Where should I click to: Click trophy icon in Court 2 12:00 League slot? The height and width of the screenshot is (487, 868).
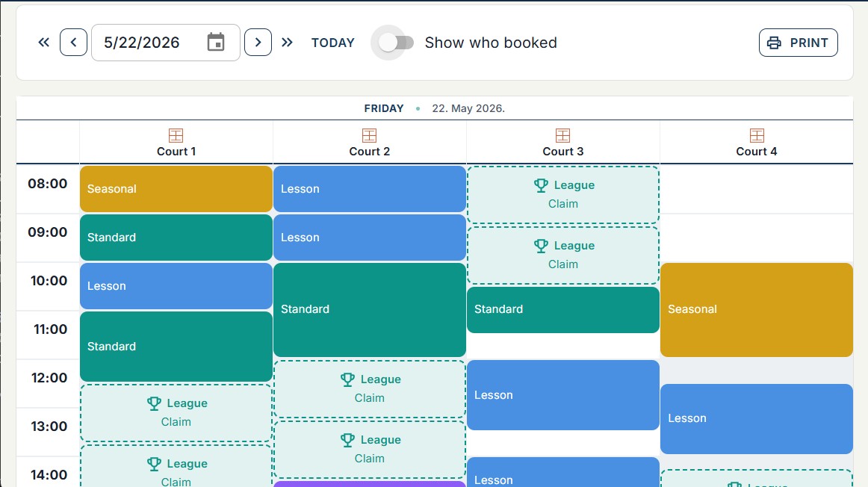347,379
